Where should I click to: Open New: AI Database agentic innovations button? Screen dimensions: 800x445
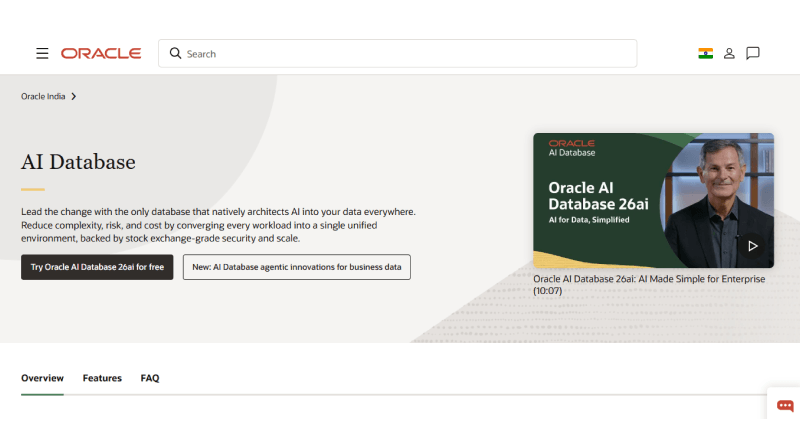pyautogui.click(x=296, y=267)
